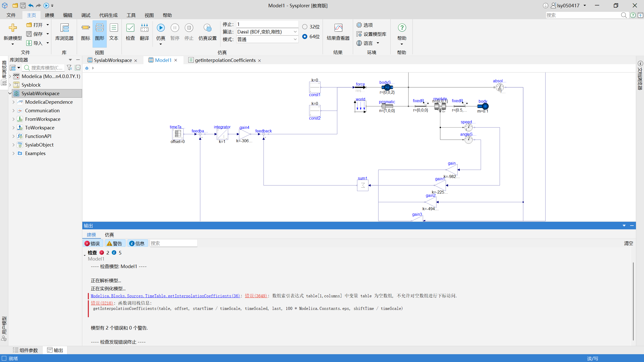
Task: Open the 文件 (File) menu
Action: [11, 15]
